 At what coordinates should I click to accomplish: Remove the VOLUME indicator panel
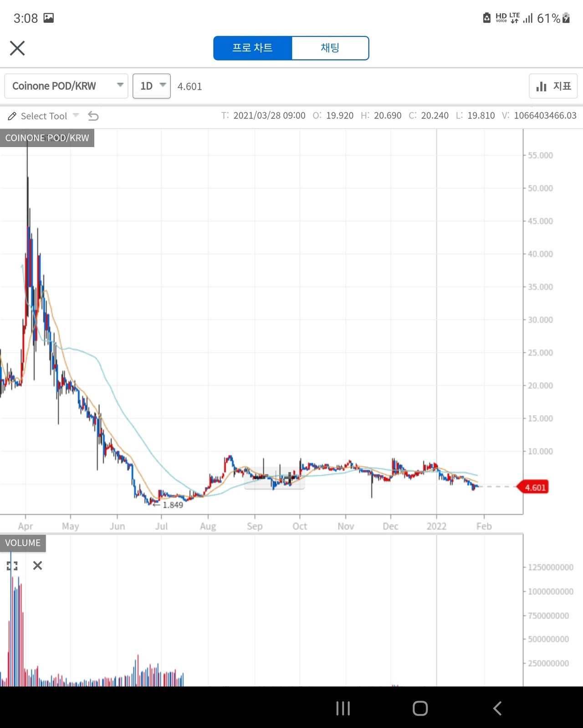(38, 566)
